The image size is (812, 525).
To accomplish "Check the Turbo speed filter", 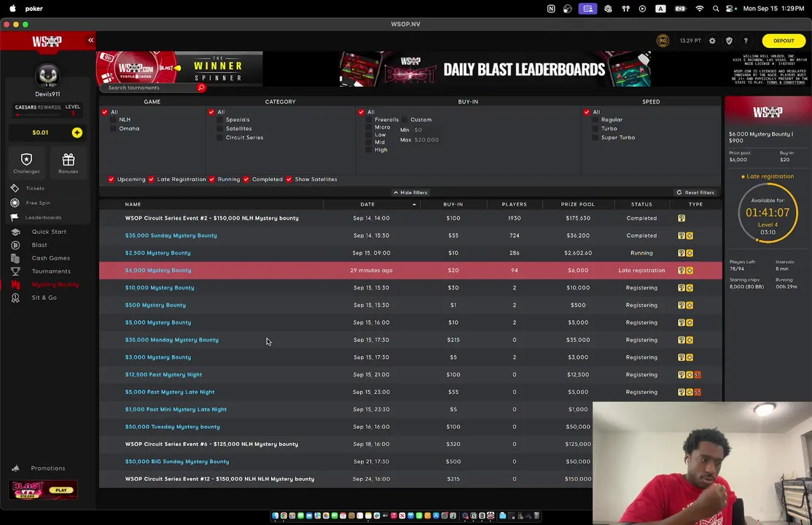I will [595, 128].
